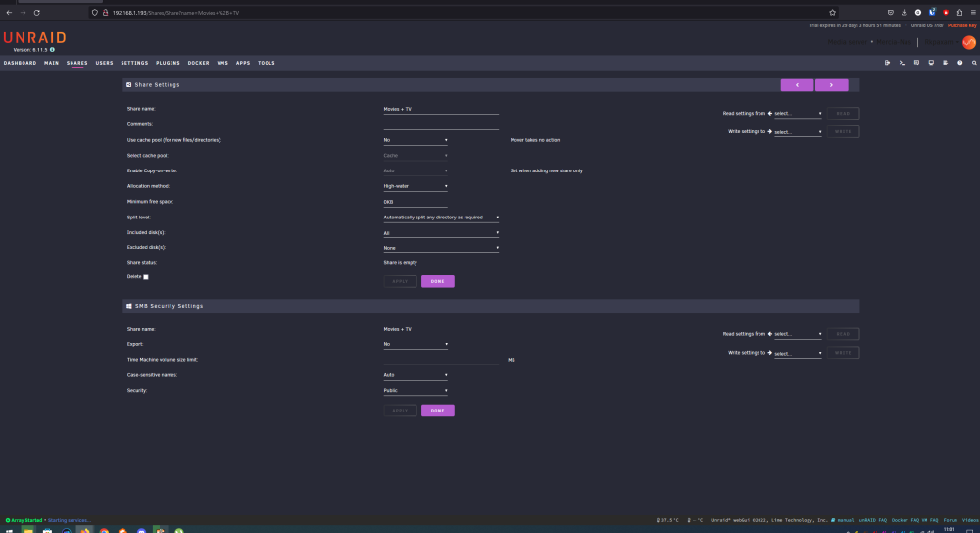Go to the Docker menu tab
Image resolution: width=980 pixels, height=533 pixels.
coord(198,63)
